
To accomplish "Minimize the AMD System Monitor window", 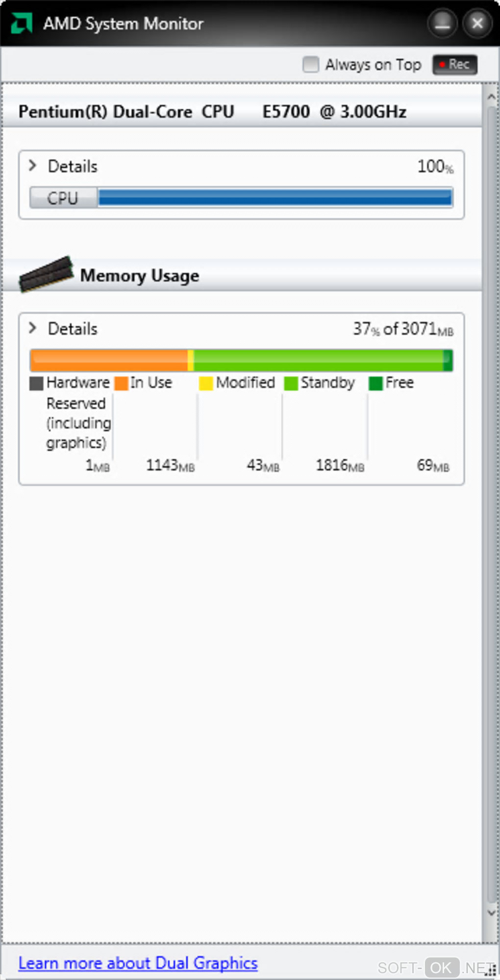I will (442, 23).
